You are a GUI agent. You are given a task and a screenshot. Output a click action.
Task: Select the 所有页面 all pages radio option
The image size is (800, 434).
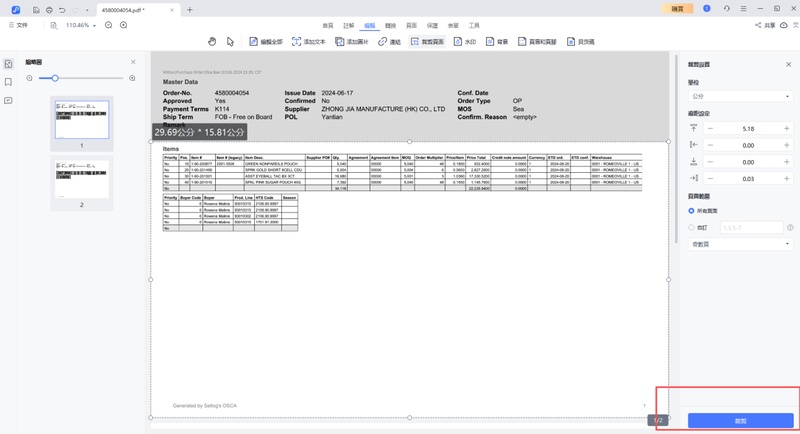(x=691, y=211)
